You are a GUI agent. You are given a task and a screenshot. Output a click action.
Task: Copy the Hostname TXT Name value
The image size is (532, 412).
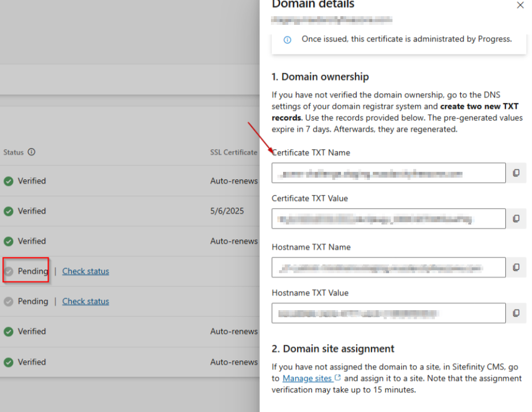[517, 267]
